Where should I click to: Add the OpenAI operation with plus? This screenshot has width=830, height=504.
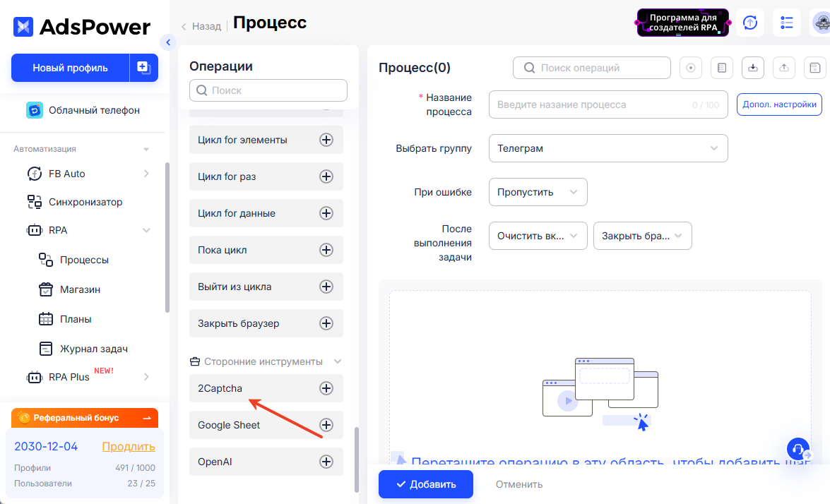coord(326,462)
